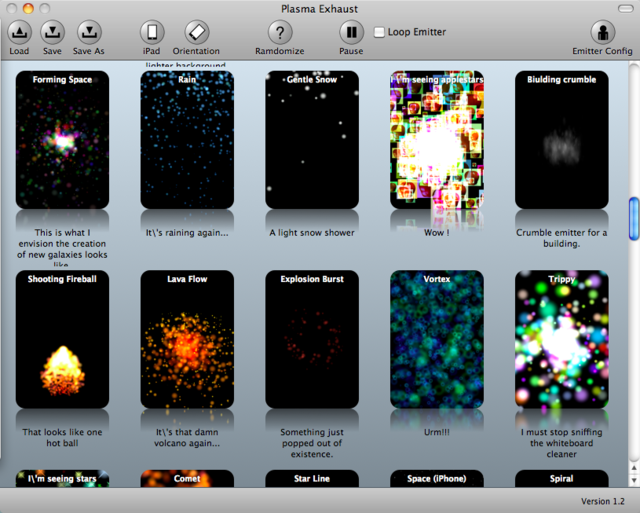Change the Orientation using its toolbar icon
Image resolution: width=640 pixels, height=513 pixels.
197,32
